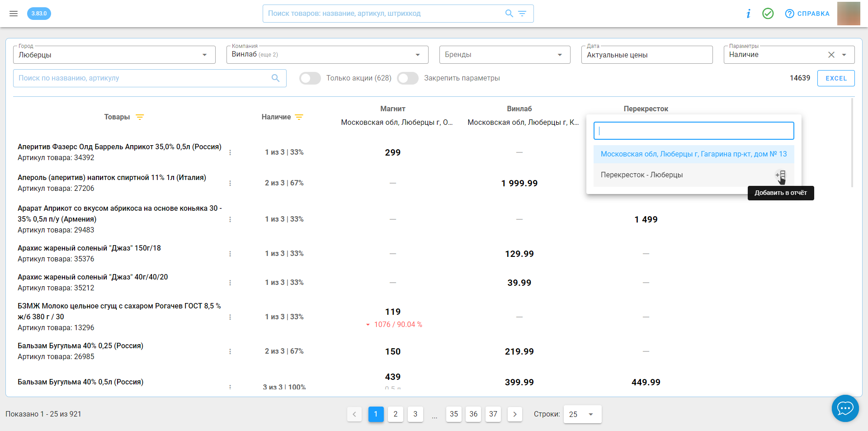Click price 129.99 for Арахис 150г

pos(519,254)
